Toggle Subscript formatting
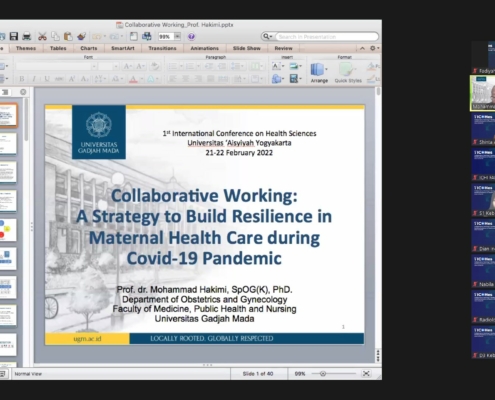This screenshot has width=495, height=400. pyautogui.click(x=84, y=79)
